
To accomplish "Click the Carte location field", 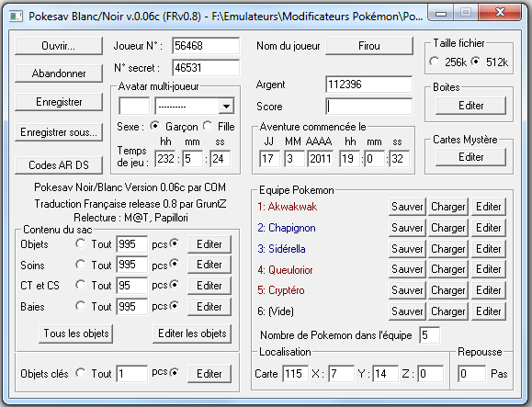I will (295, 374).
